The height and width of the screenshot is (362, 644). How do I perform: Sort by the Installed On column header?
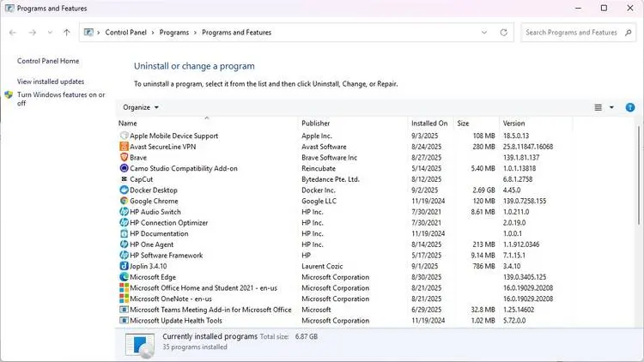[x=431, y=124]
